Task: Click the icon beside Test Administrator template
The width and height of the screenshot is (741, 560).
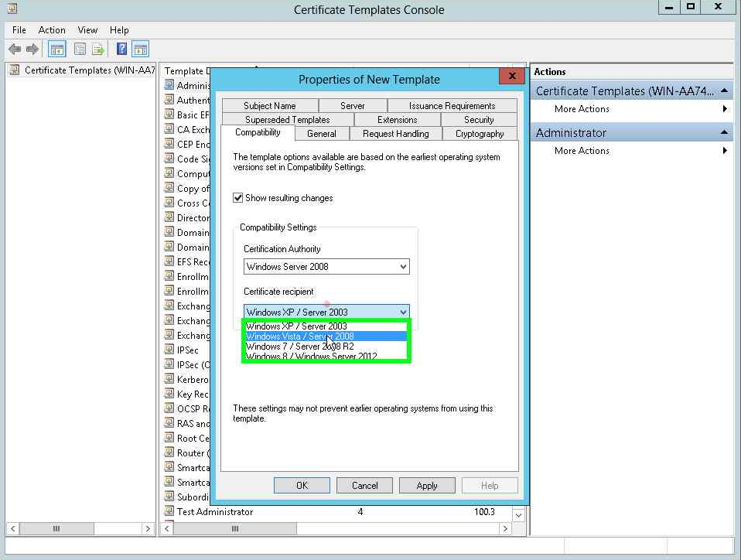Action: [169, 510]
